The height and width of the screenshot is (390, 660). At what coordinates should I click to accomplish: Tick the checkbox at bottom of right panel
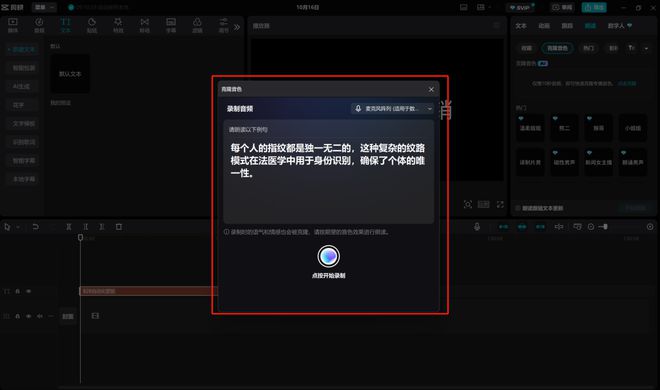(518, 208)
